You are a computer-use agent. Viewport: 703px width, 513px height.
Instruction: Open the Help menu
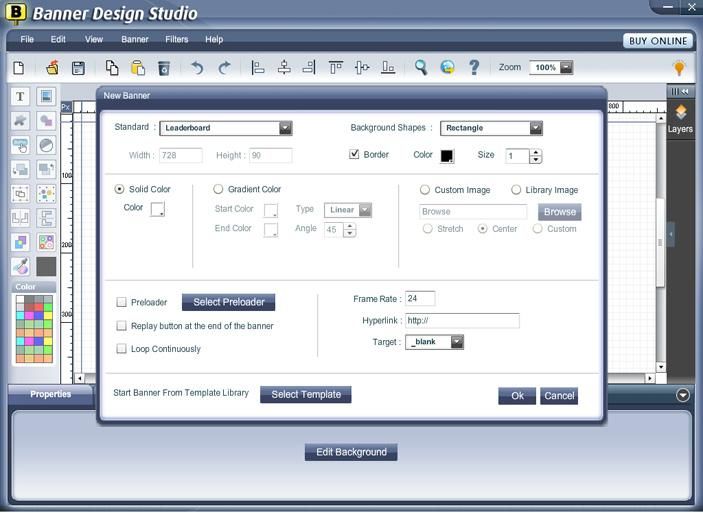click(x=214, y=39)
